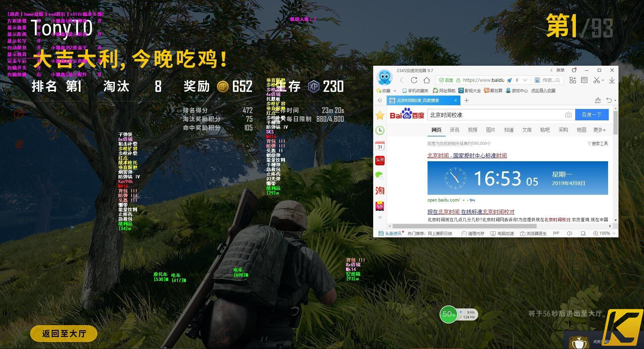The width and height of the screenshot is (644, 349).
Task: Click 点此导入收藏 link
Action: coord(543,91)
